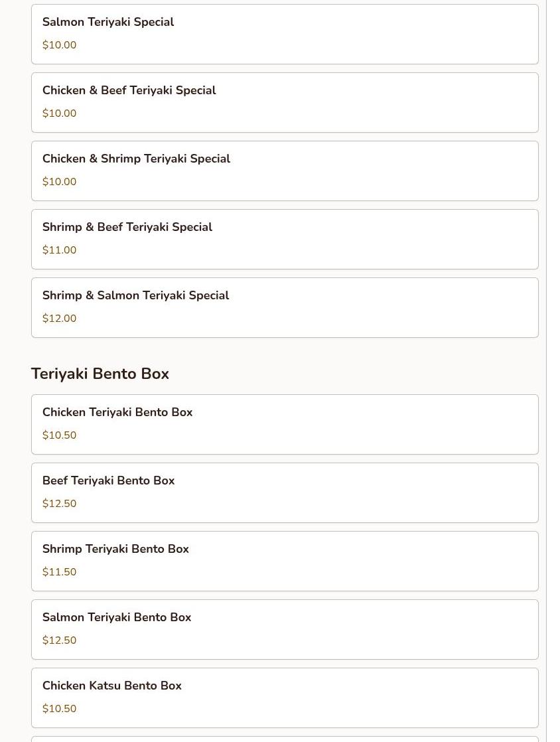Click the $11.00 price under Shrimp & Beef
This screenshot has width=560, height=742.
point(59,250)
